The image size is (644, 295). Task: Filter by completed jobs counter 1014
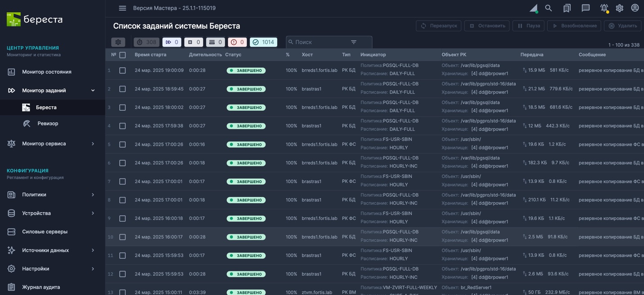click(x=263, y=42)
